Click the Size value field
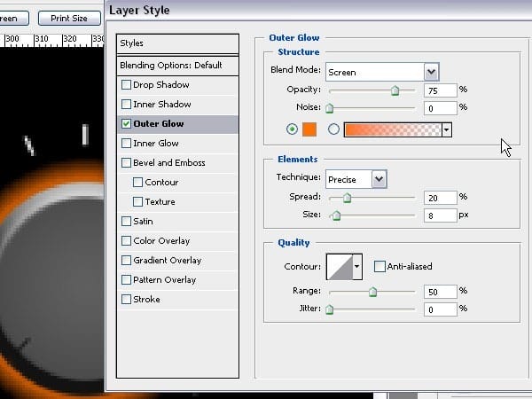The height and width of the screenshot is (399, 532). click(x=441, y=215)
